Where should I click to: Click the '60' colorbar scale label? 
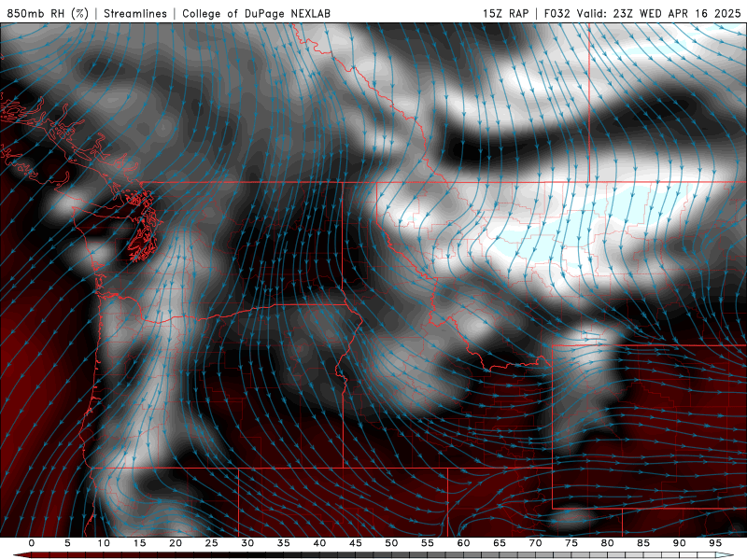(463, 543)
